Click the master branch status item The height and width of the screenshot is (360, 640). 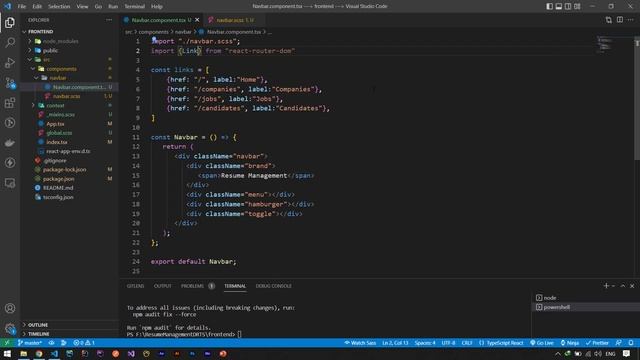(29, 343)
